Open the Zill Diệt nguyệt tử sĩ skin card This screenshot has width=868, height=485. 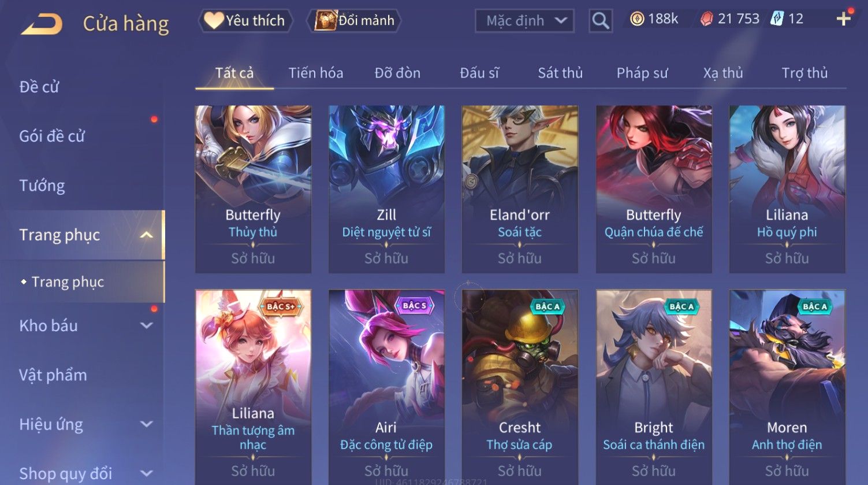coord(386,189)
